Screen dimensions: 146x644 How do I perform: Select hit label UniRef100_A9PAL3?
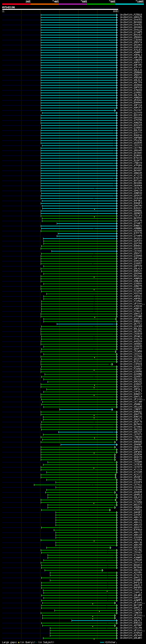131,55
